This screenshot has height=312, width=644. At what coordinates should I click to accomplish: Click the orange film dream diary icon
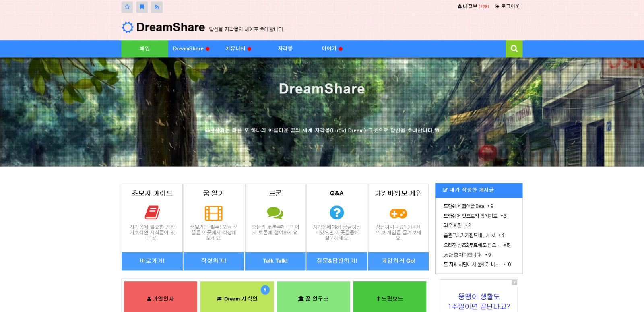(214, 213)
